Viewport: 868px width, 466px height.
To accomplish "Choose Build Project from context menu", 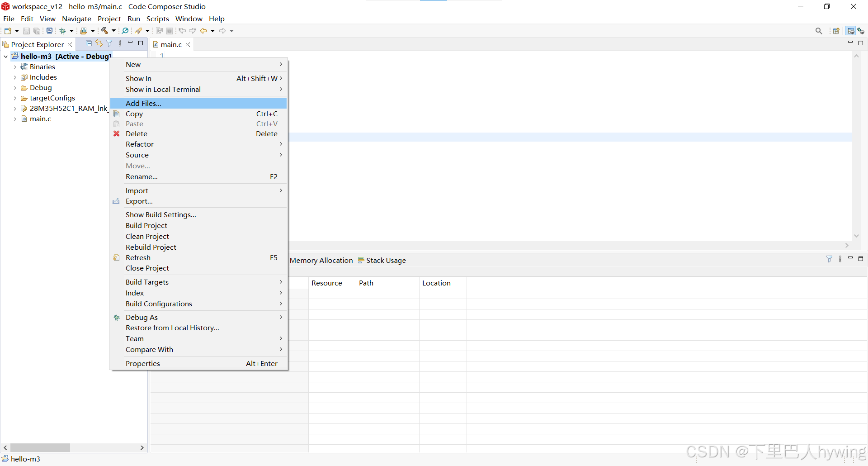I will tap(198, 225).
